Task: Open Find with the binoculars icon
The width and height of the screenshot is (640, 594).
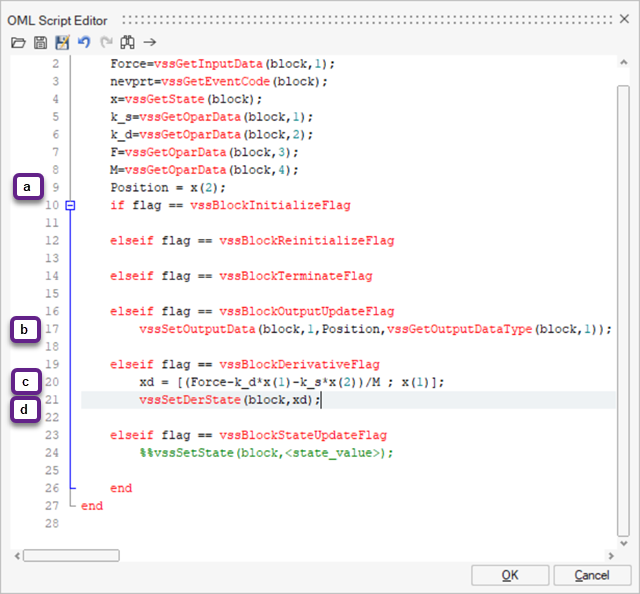Action: point(127,42)
